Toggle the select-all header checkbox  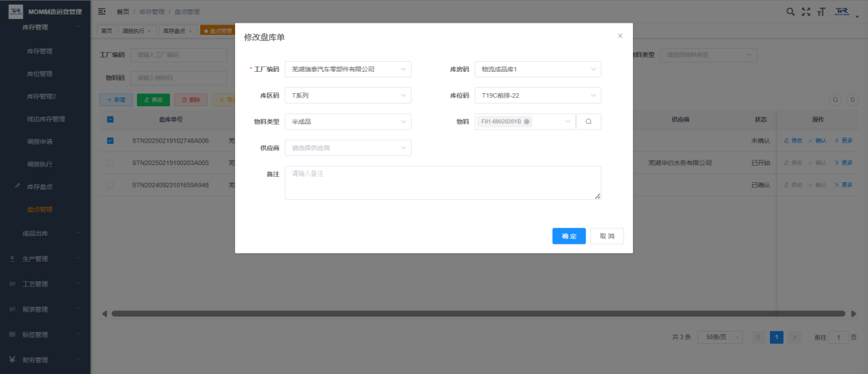[110, 119]
